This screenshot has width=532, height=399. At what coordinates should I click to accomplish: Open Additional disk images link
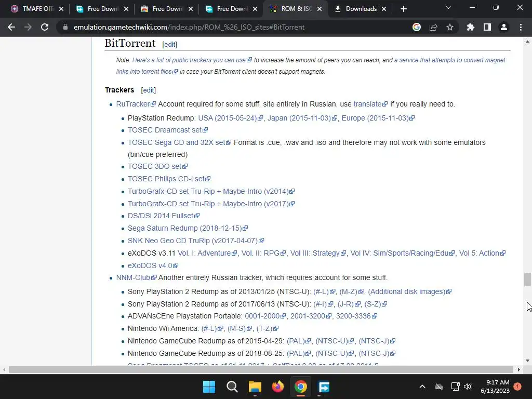[409, 292]
